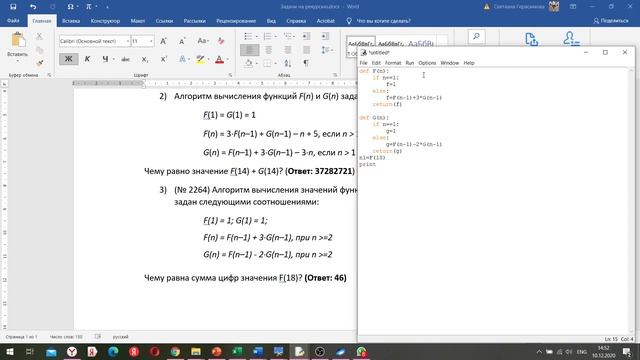Toggle Italic (К) formatting
This screenshot has height=360, width=640.
[x=87, y=59]
